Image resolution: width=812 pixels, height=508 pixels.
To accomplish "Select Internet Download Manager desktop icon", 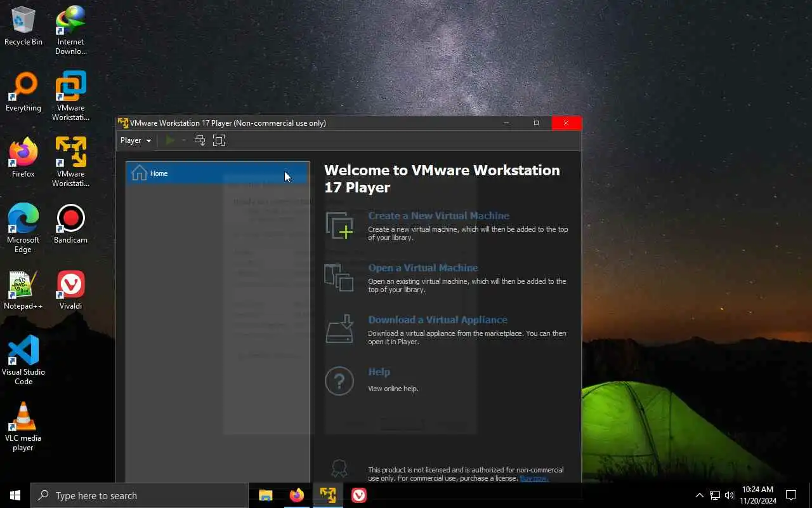I will click(70, 30).
